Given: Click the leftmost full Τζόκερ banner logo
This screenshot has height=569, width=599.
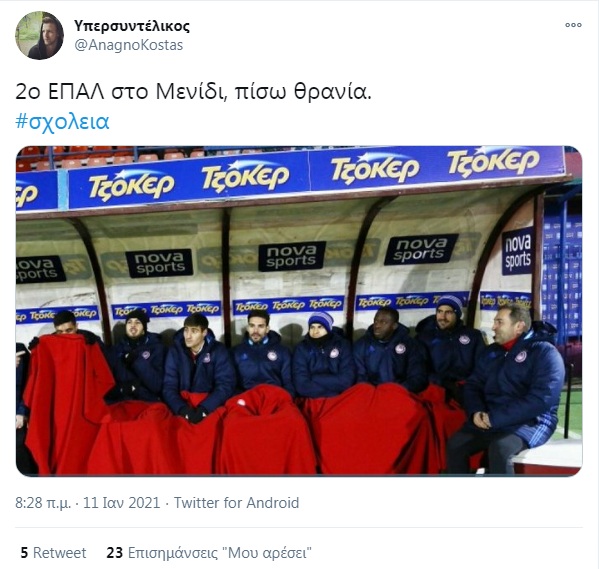Looking at the screenshot, I should click(x=131, y=185).
